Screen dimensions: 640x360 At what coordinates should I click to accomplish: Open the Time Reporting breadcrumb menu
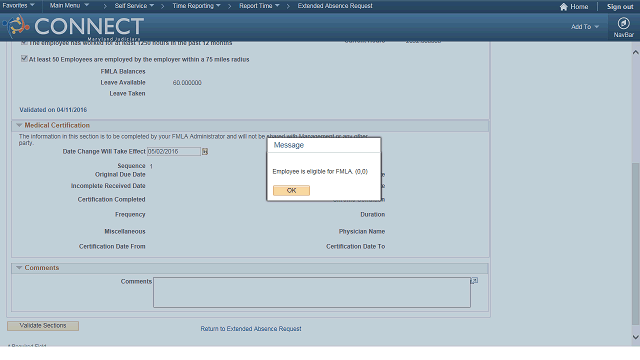pyautogui.click(x=196, y=6)
